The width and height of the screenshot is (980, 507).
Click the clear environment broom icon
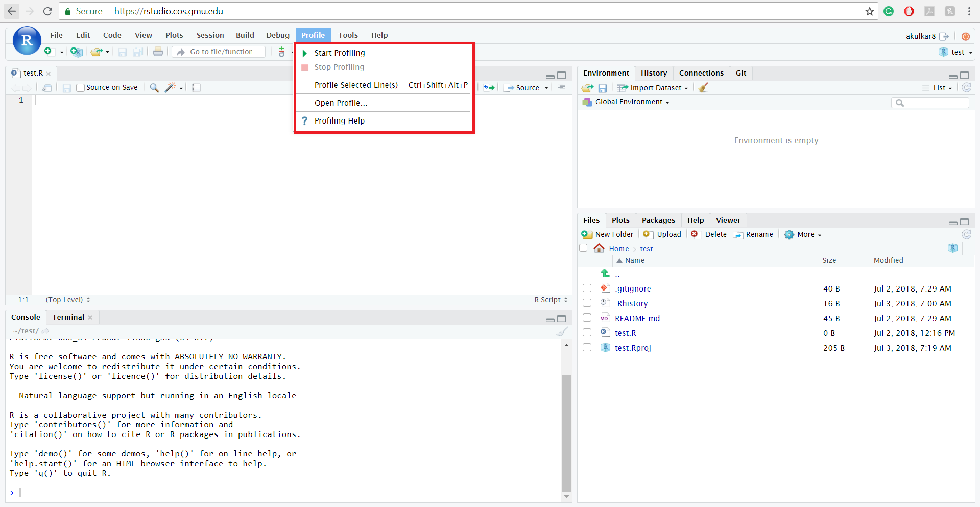(703, 88)
